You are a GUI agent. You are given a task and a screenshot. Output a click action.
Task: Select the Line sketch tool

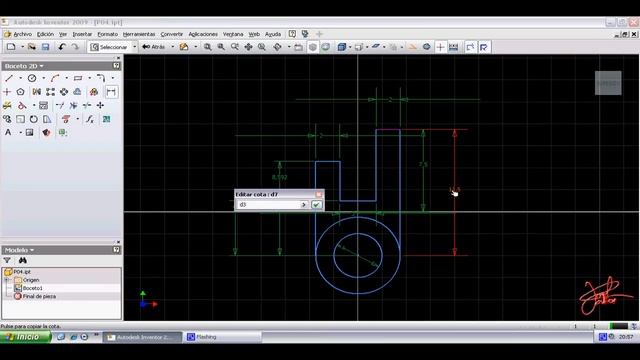pos(9,78)
